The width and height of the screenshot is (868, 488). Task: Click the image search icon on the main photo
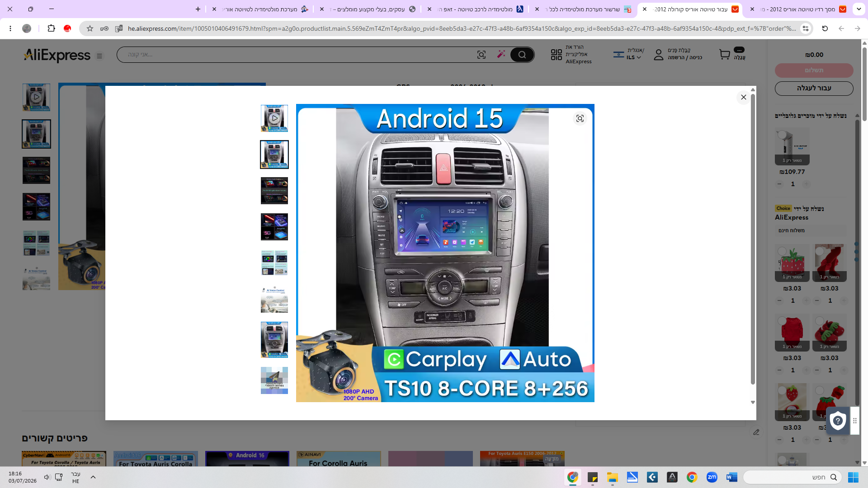[x=580, y=118]
